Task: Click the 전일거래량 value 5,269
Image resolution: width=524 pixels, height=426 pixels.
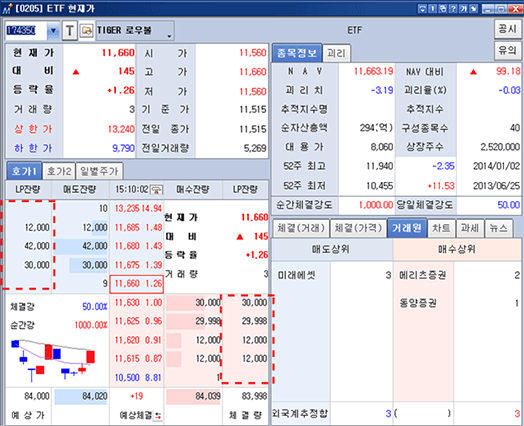Action: click(255, 148)
